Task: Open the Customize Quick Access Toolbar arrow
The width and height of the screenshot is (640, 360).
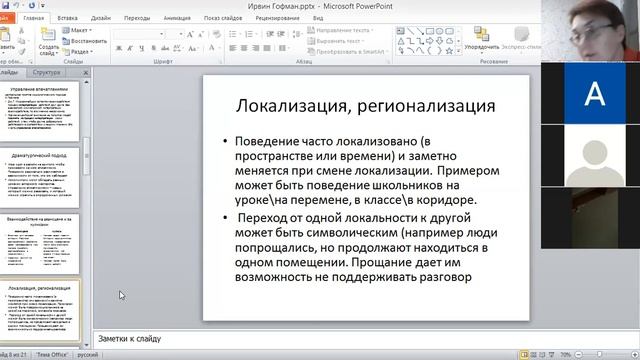Action: (x=42, y=6)
